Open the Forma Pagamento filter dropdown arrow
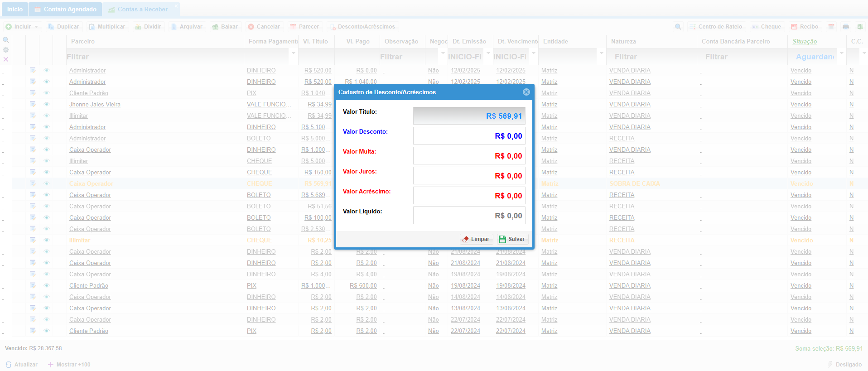 tap(293, 53)
